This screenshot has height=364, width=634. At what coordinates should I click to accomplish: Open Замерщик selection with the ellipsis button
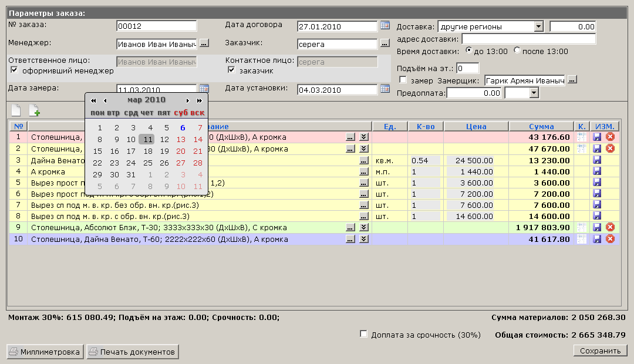coord(572,80)
